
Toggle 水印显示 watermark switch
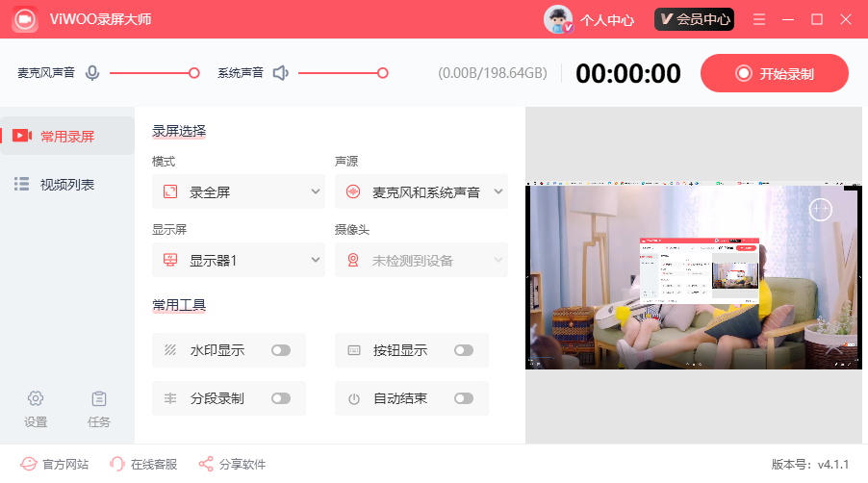(x=281, y=350)
